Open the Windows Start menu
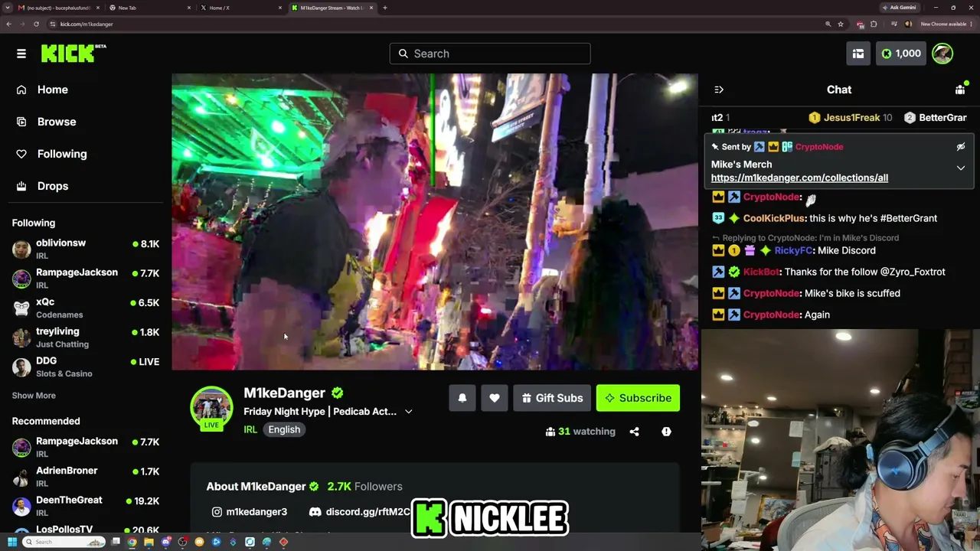The image size is (980, 551). click(11, 542)
